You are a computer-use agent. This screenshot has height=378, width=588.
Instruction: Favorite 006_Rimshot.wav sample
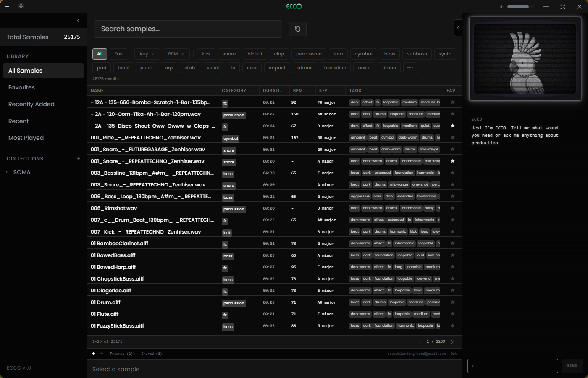click(x=452, y=208)
